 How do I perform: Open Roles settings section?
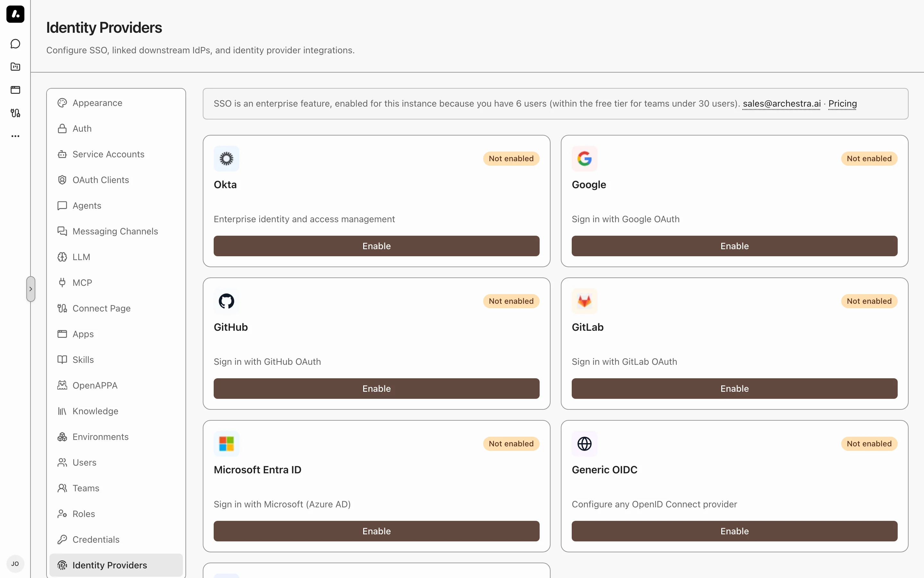coord(116,514)
